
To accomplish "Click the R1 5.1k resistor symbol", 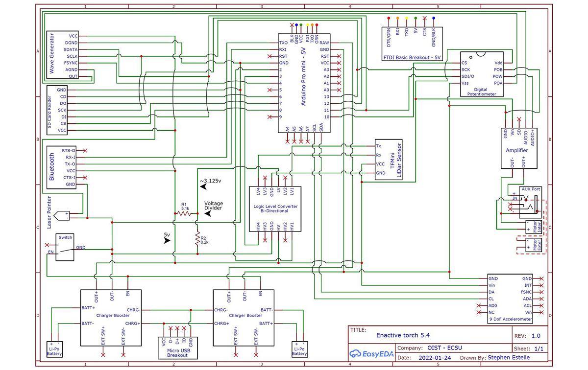I will [x=186, y=214].
